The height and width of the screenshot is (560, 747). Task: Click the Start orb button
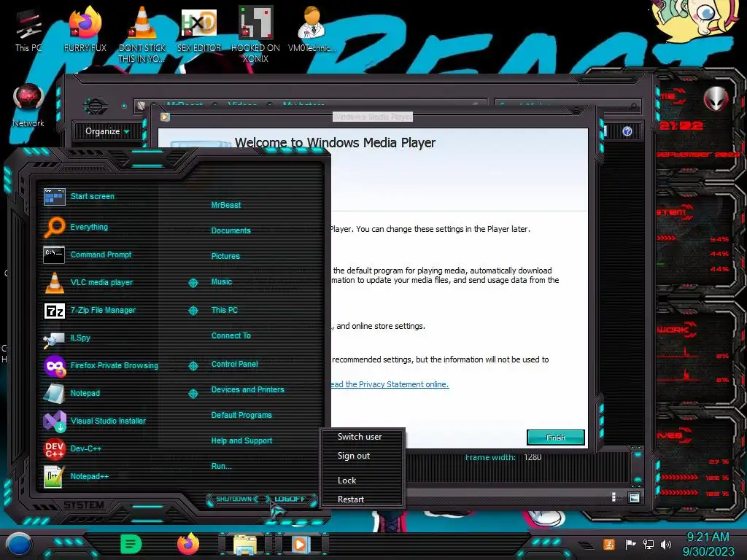click(x=19, y=544)
